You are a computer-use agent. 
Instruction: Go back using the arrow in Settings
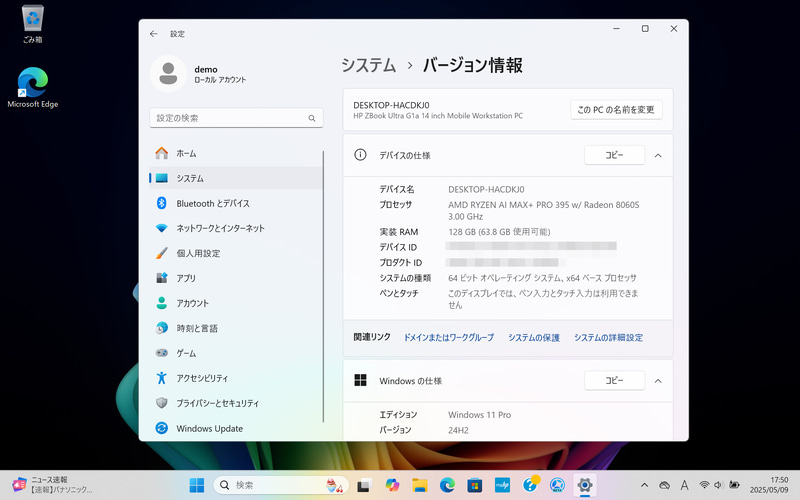coord(154,34)
